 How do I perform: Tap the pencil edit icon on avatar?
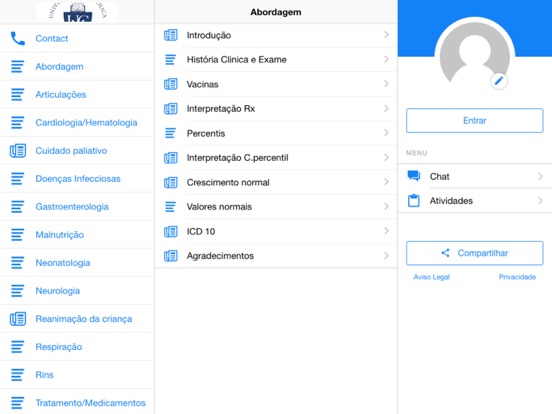click(x=499, y=81)
